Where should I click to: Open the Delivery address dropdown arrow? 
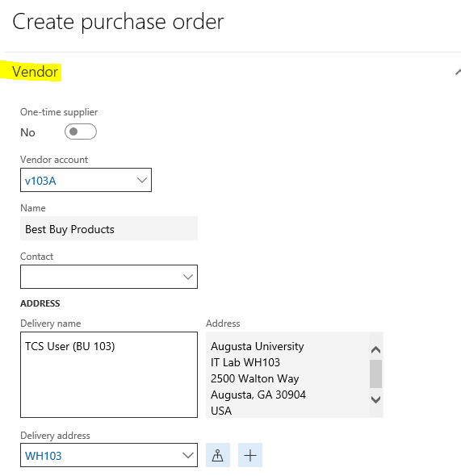pos(188,455)
